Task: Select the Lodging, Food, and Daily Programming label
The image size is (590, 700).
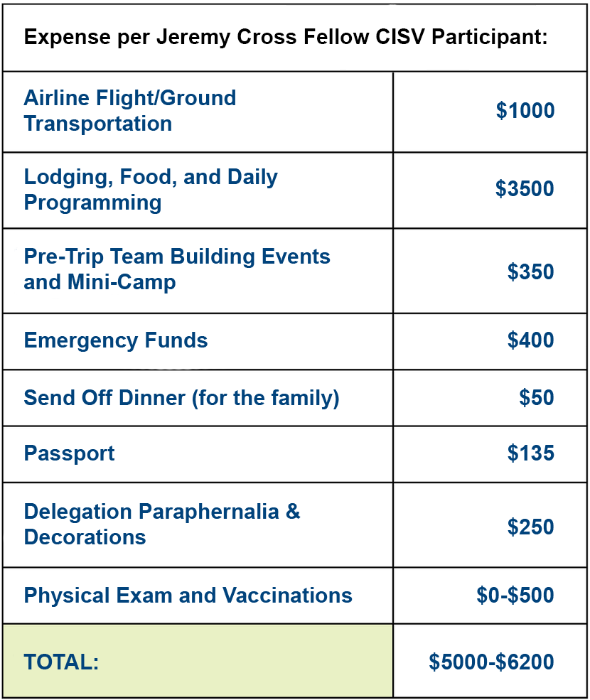Action: click(x=151, y=190)
